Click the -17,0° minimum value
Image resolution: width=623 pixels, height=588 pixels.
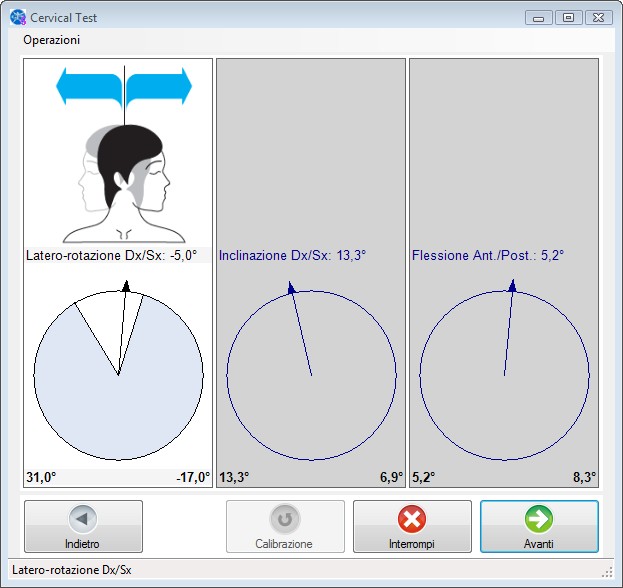tap(193, 477)
